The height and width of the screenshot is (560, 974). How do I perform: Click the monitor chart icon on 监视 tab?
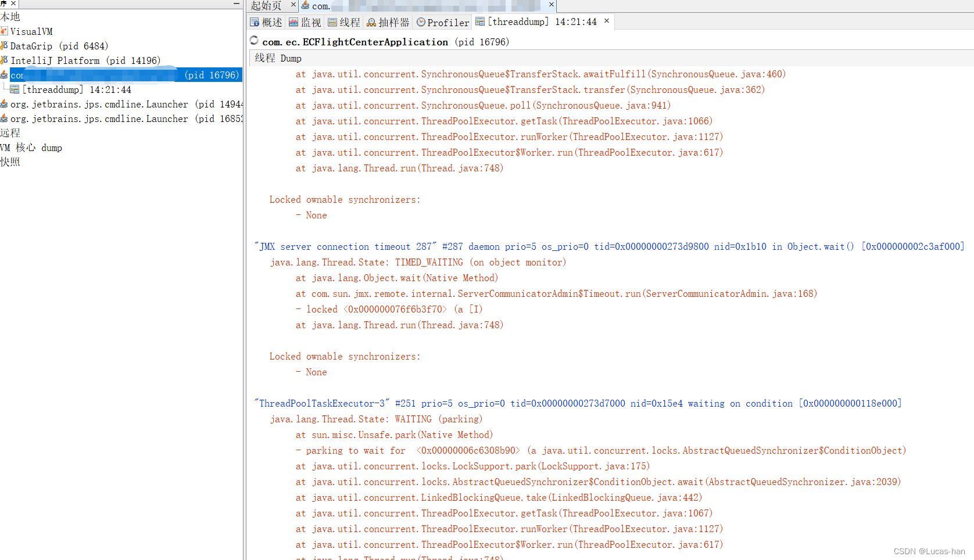point(293,23)
